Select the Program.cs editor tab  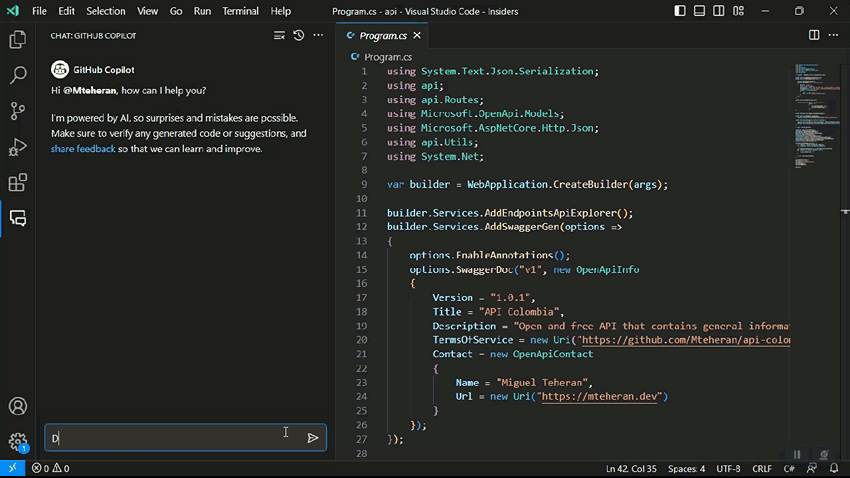(x=383, y=35)
